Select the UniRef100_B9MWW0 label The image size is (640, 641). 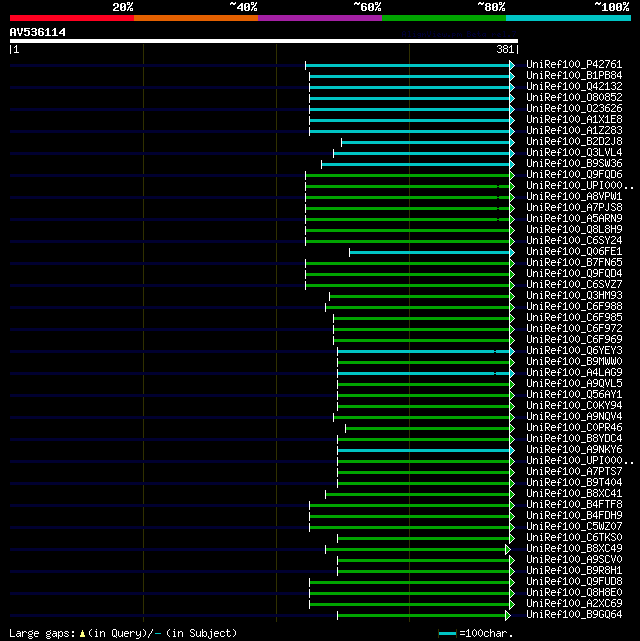coord(574,361)
